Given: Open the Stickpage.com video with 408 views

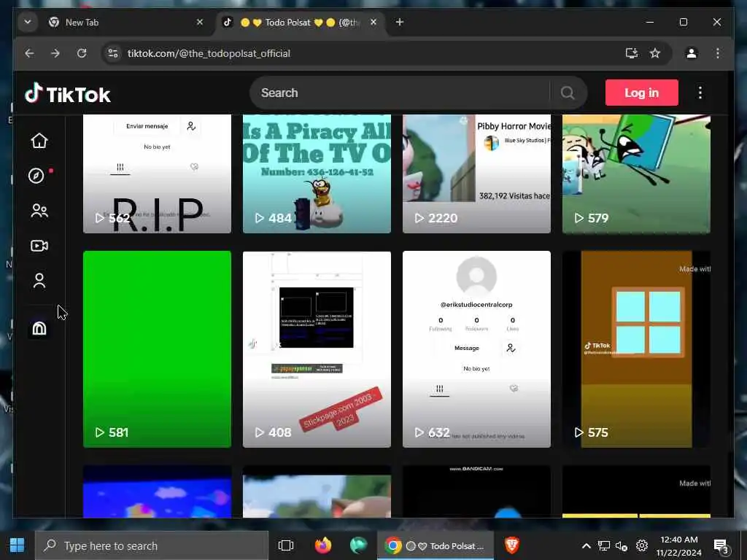Looking at the screenshot, I should click(317, 349).
